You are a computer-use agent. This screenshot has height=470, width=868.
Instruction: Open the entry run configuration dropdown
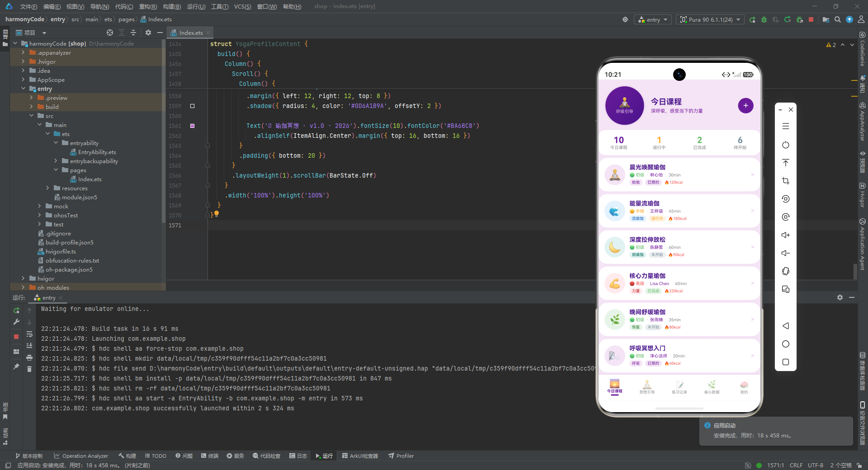(653, 19)
